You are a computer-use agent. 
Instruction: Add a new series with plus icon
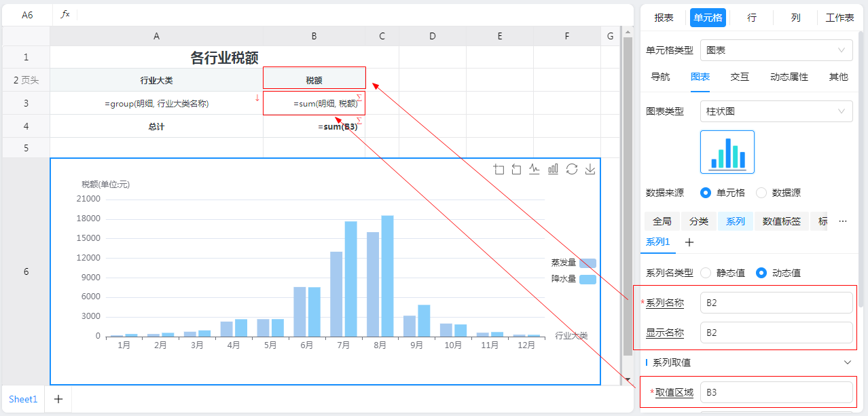click(689, 242)
